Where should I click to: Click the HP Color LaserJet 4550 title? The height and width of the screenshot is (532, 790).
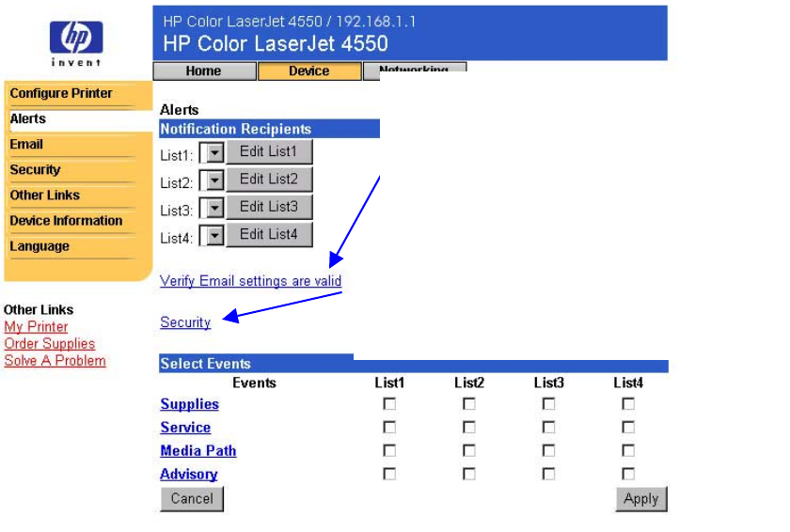[x=276, y=44]
